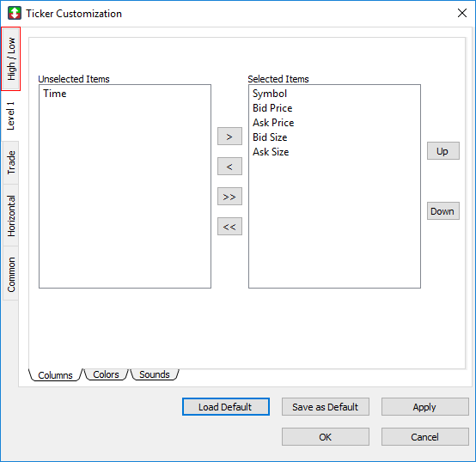This screenshot has height=462, width=476.
Task: Select Ask Size in Selected Items
Action: 271,152
